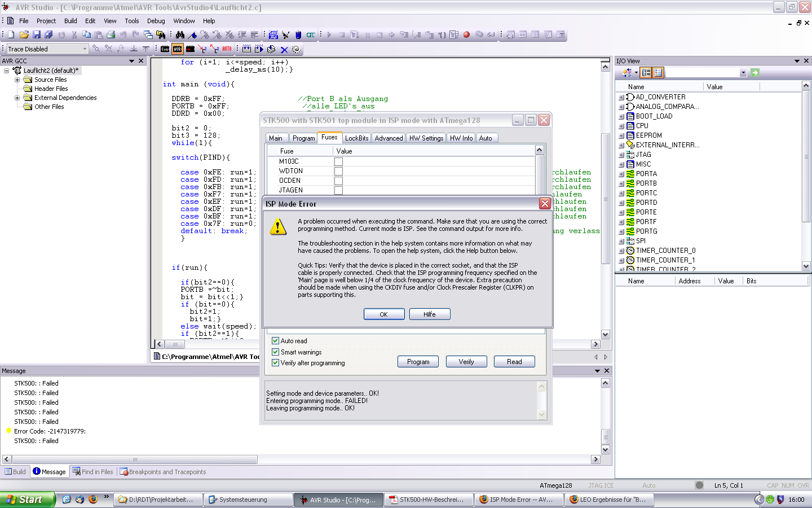Image resolution: width=812 pixels, height=508 pixels.
Task: Click the Print toolbar icon
Action: coord(111,34)
